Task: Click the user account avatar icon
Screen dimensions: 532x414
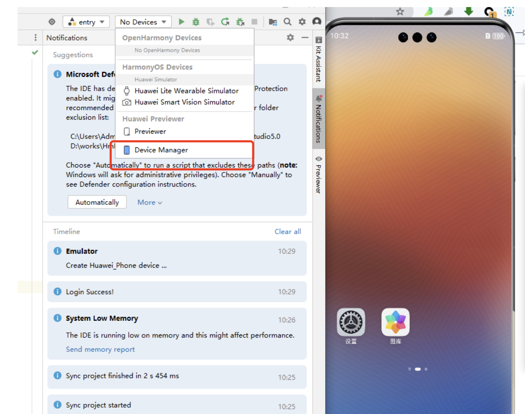Action: pos(317,22)
